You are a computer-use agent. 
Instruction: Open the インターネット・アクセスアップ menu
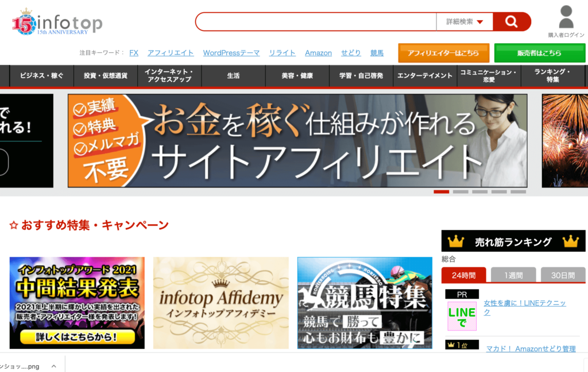coord(169,76)
